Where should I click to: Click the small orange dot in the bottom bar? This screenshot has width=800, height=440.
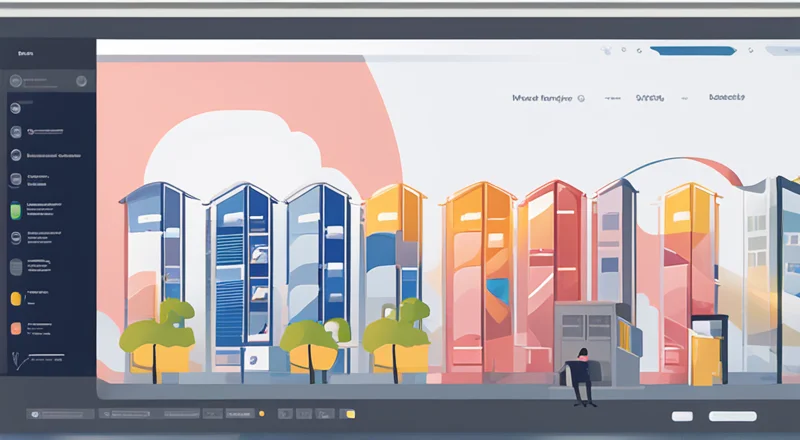pos(261,413)
